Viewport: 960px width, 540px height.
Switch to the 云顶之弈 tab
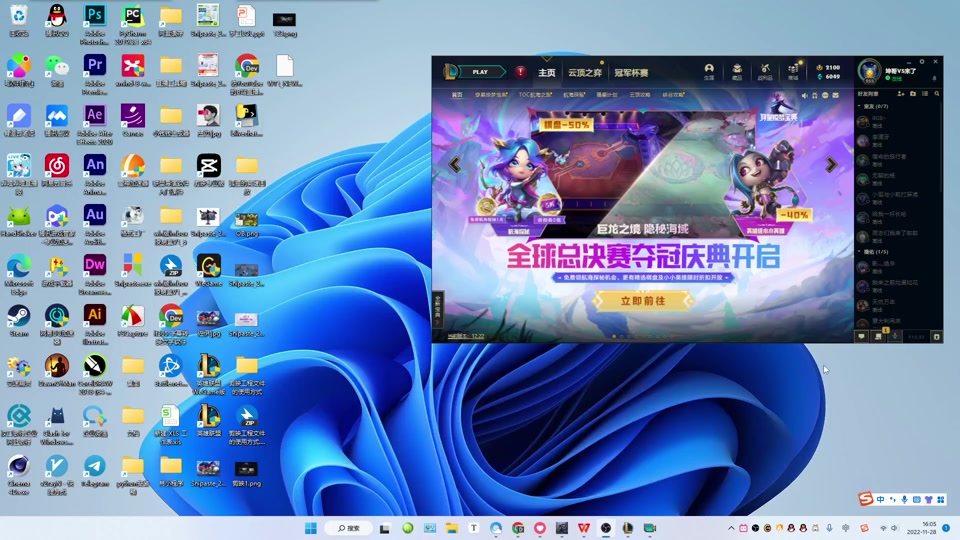pyautogui.click(x=585, y=72)
